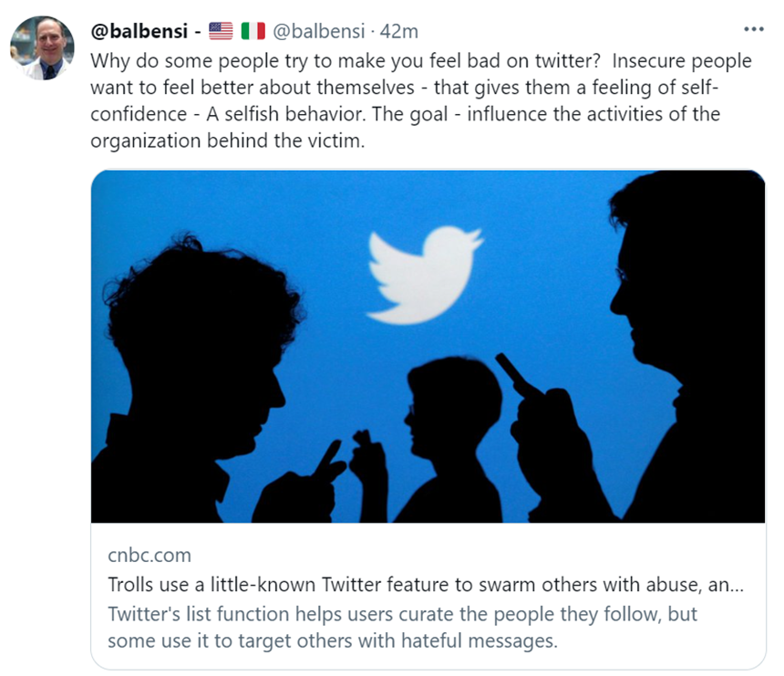Open the gray @balbensi handle link

click(x=319, y=31)
